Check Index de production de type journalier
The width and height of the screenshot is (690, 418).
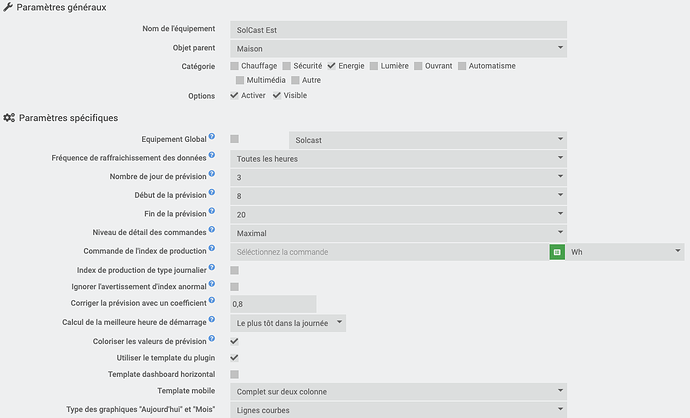[234, 271]
